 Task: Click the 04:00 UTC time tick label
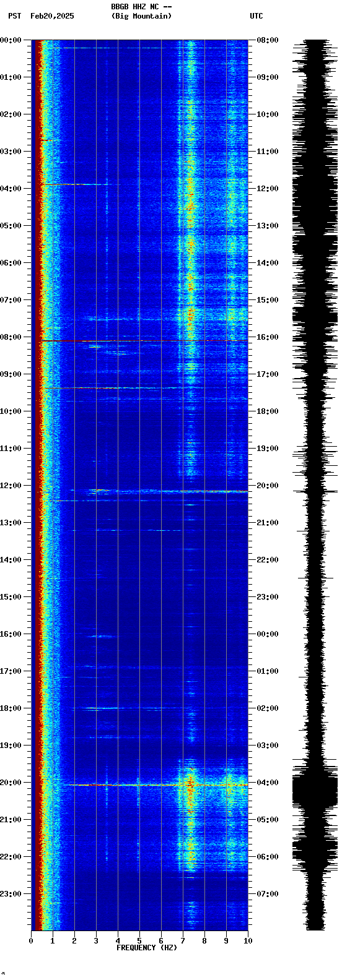pyautogui.click(x=268, y=783)
